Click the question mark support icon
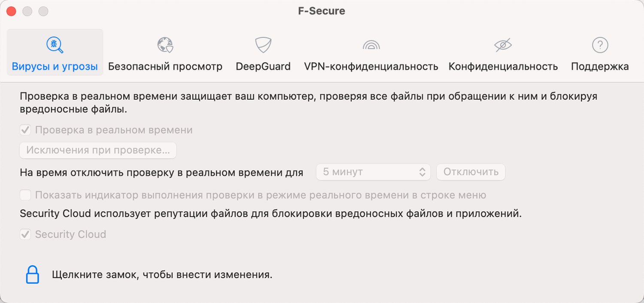 point(600,45)
